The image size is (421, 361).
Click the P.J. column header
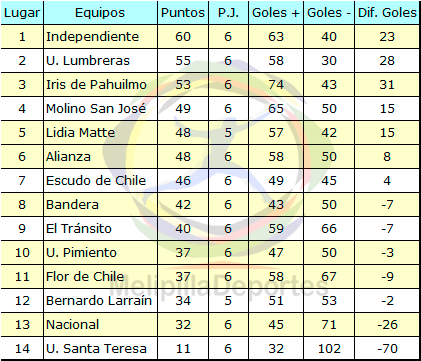pyautogui.click(x=228, y=13)
